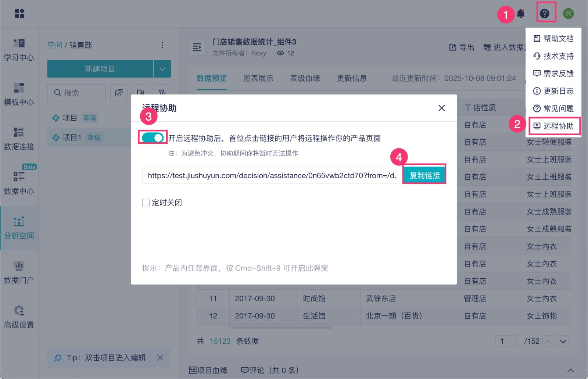Open the 销售部 more options menu

[162, 45]
